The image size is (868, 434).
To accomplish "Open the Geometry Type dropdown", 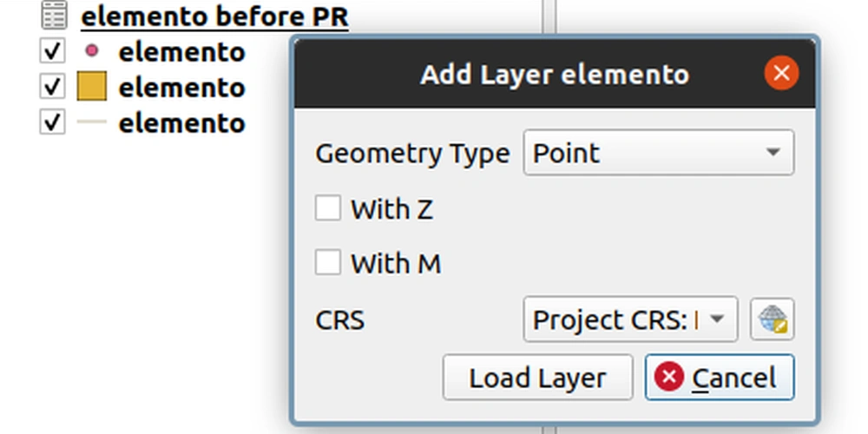I will [659, 154].
